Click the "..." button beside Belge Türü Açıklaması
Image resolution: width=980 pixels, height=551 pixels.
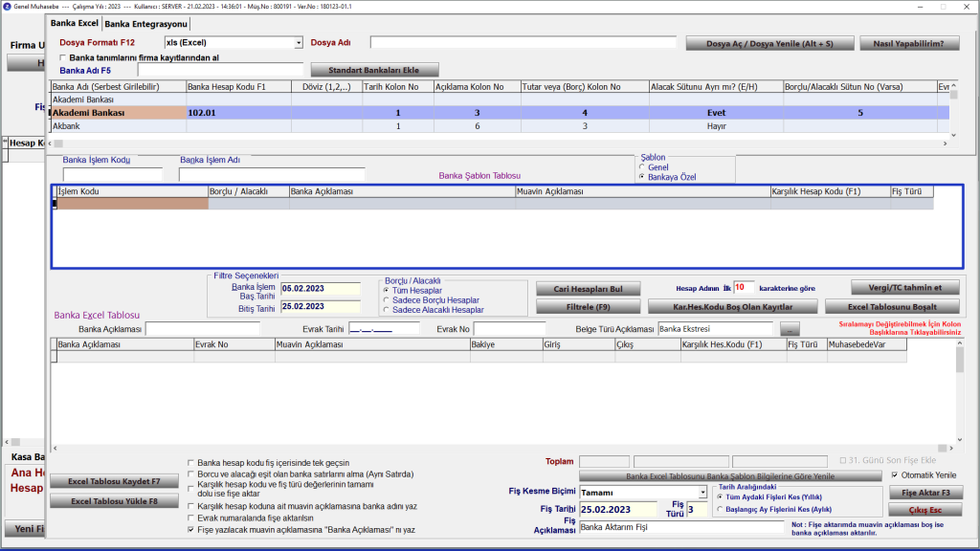click(790, 329)
